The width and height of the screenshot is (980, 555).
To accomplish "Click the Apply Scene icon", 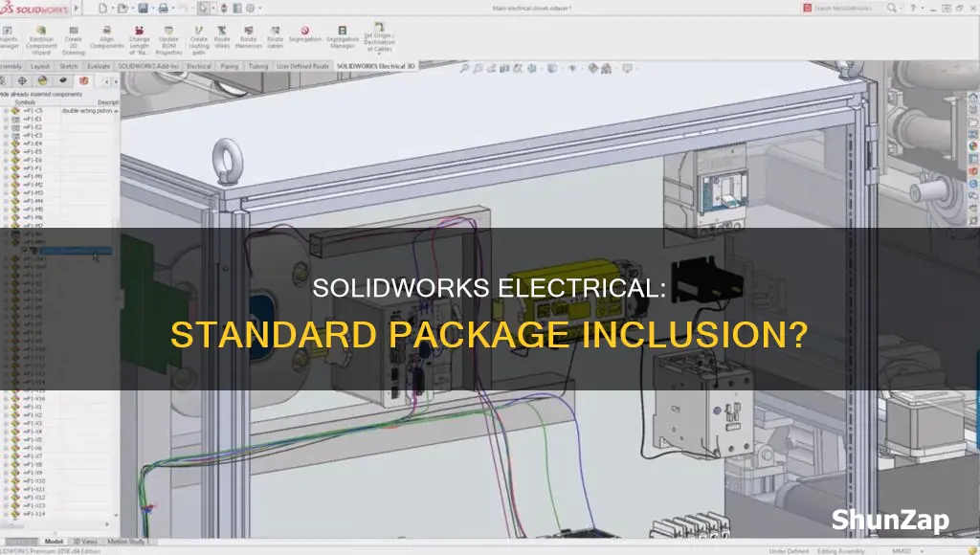I will pyautogui.click(x=606, y=68).
